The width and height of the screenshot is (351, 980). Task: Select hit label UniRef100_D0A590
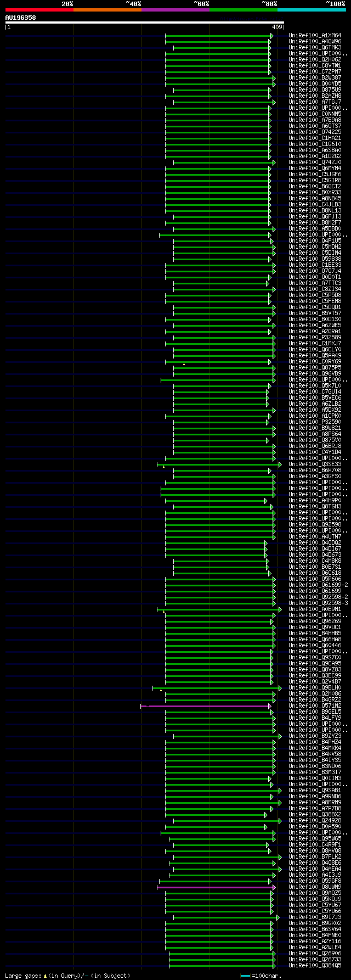pos(315,827)
